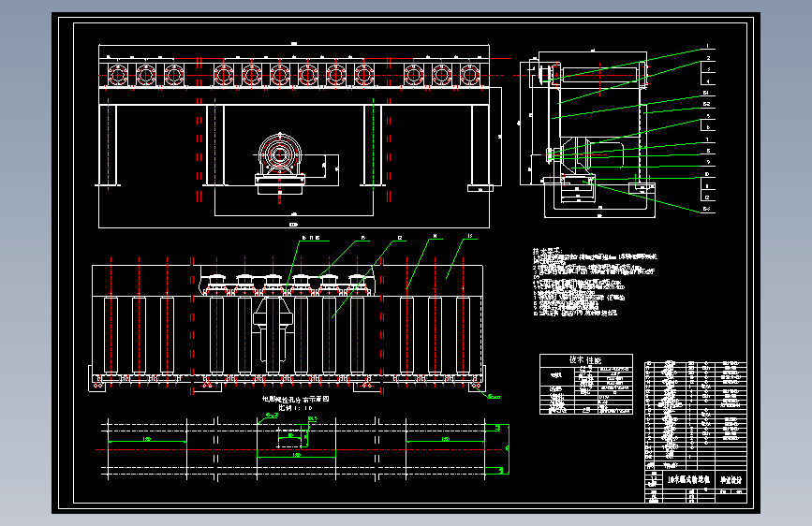Click the left green 150 dimension in bolt layout

[x=147, y=441]
